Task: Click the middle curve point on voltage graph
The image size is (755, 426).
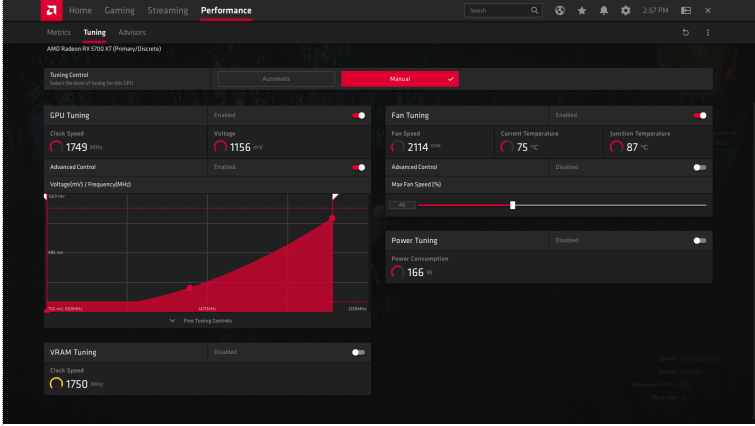Action: [x=190, y=288]
